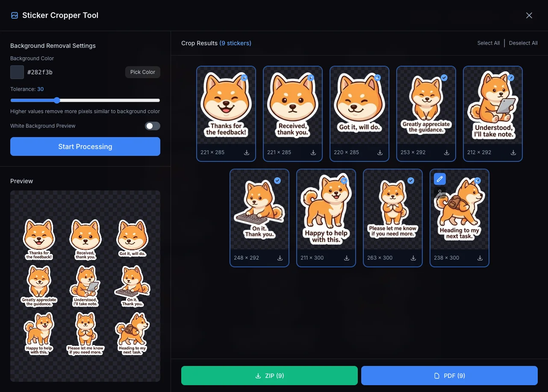Download the 'Thanks for the feedback!' sticker

[247, 152]
